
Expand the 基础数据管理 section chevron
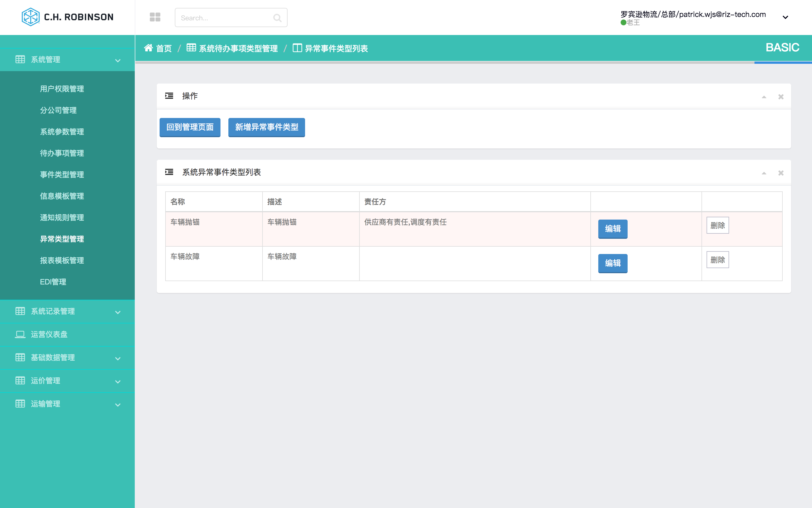pos(118,358)
